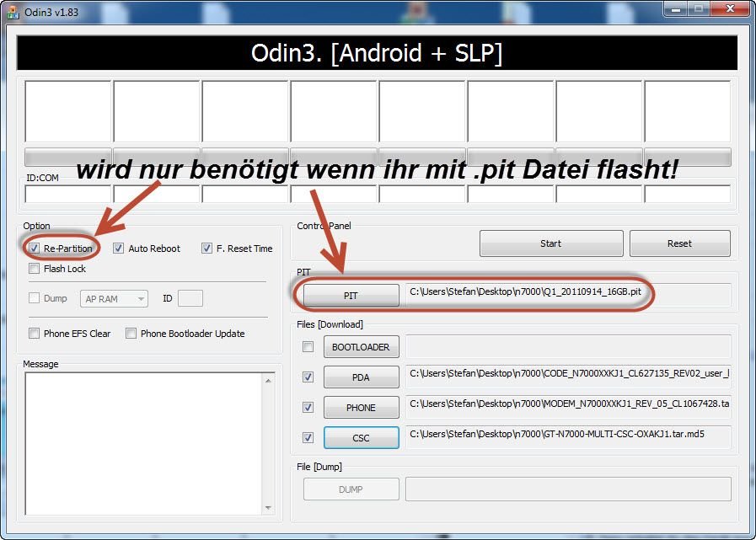Click the first ID:COM port box

(68, 195)
